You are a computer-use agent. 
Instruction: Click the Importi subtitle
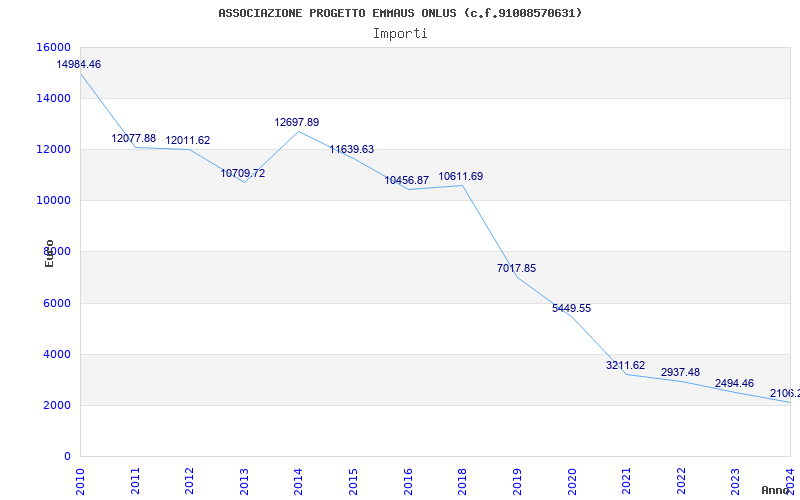[x=400, y=34]
